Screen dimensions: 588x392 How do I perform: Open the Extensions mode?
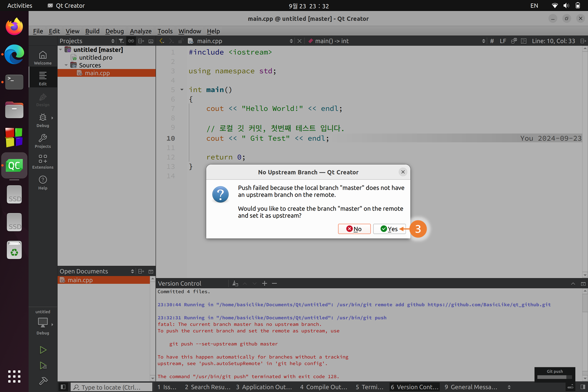(43, 162)
